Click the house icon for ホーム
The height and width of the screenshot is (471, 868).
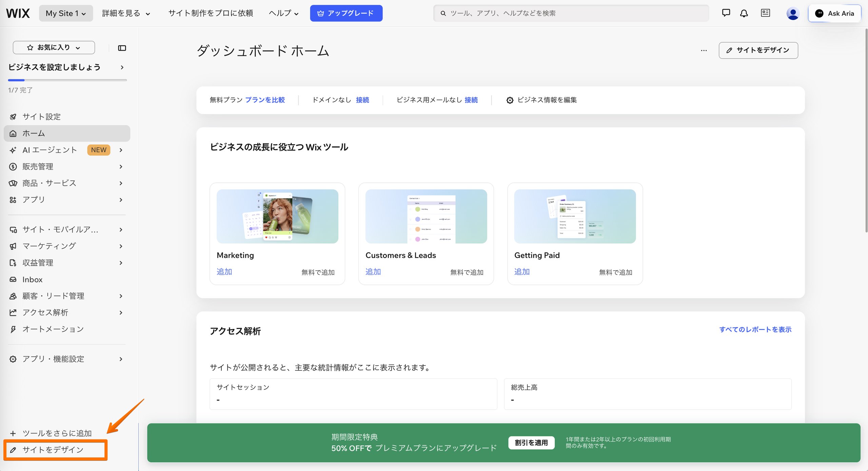pyautogui.click(x=13, y=133)
